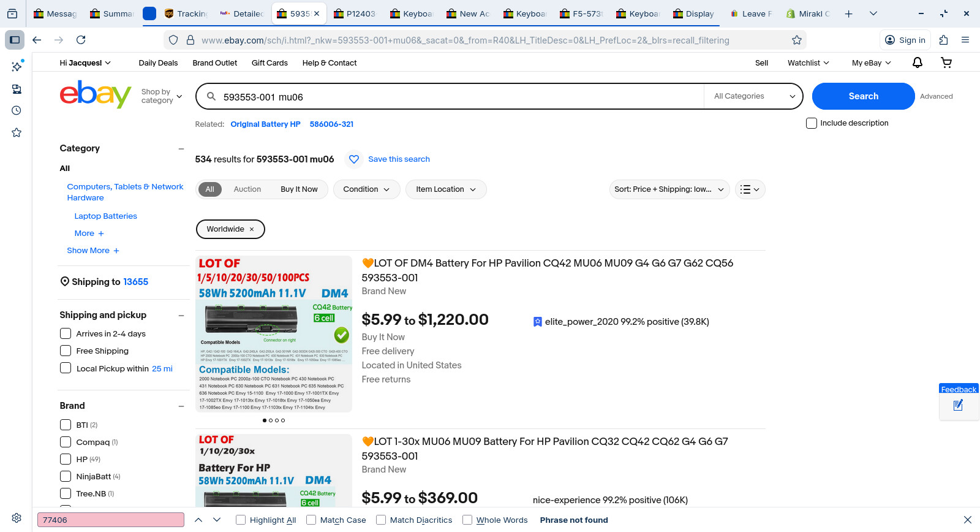Click the notifications bell icon
The image size is (980, 532).
[918, 63]
